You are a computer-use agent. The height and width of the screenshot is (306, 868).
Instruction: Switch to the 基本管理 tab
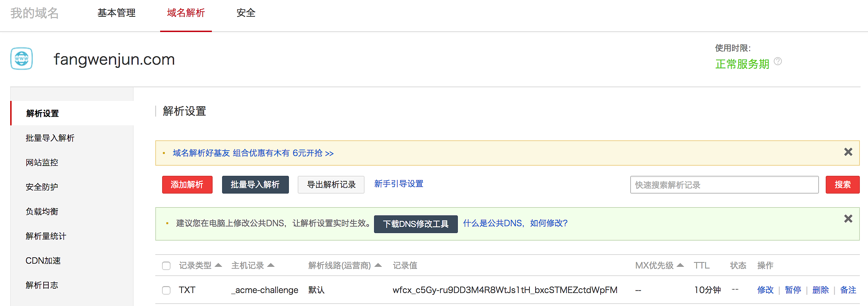117,13
